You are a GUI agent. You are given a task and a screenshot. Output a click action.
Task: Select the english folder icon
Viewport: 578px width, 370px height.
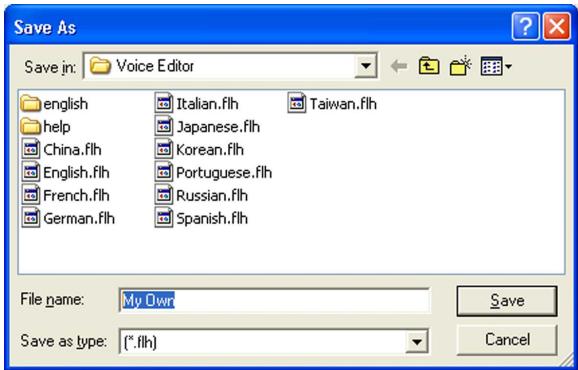(31, 104)
